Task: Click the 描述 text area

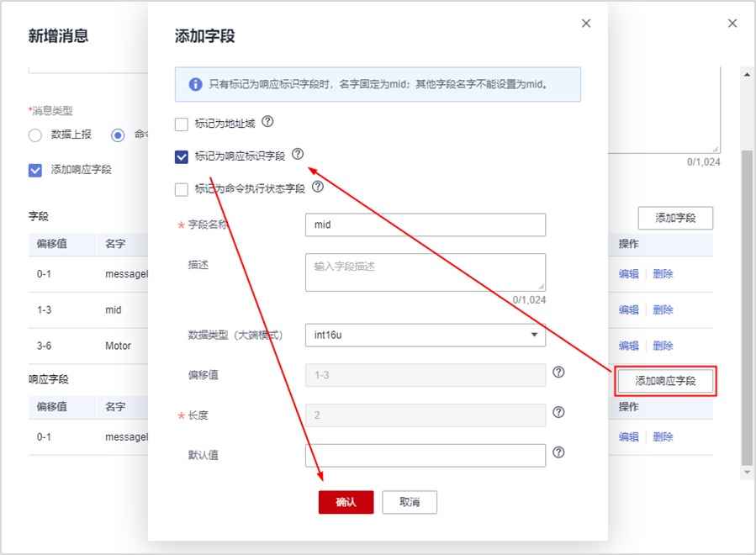Action: [x=425, y=272]
